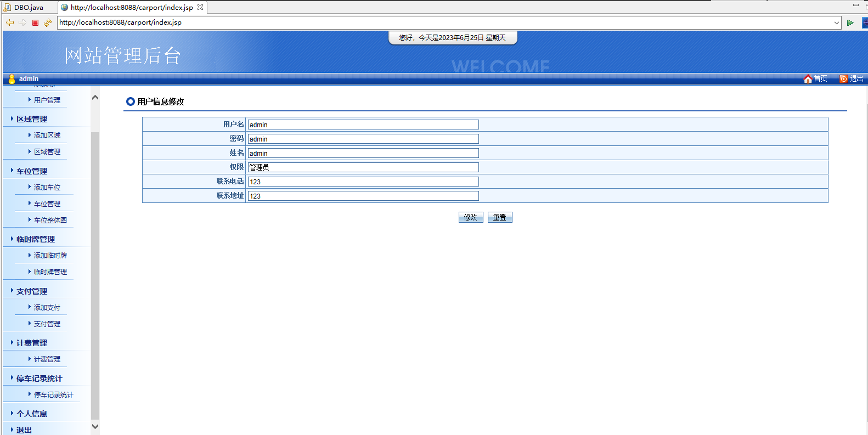Image resolution: width=868 pixels, height=435 pixels.
Task: Open 计费管理 sub-item in sidebar
Action: (x=47, y=359)
